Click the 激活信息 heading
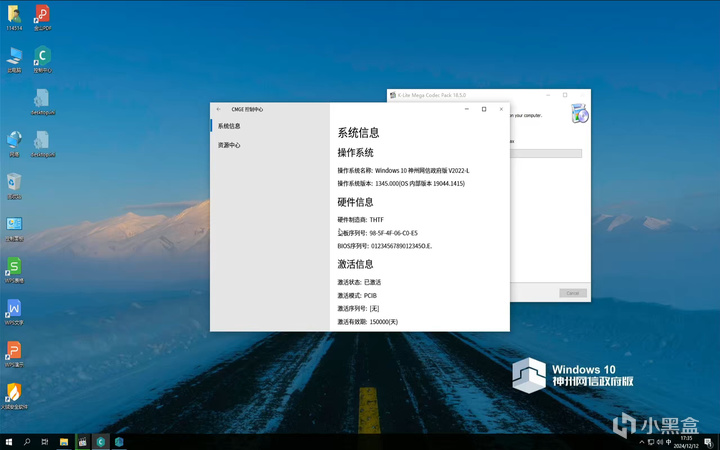The width and height of the screenshot is (720, 450). point(355,264)
